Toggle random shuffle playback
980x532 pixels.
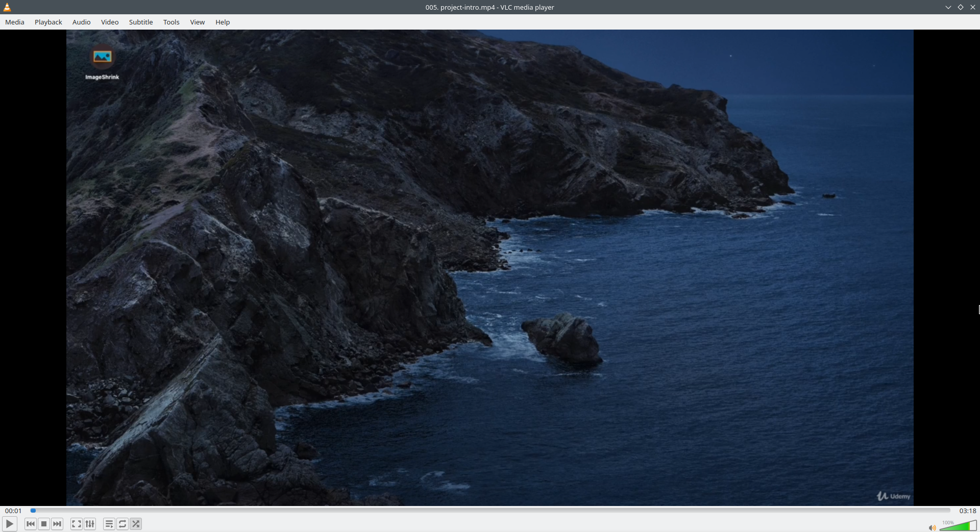pyautogui.click(x=136, y=524)
